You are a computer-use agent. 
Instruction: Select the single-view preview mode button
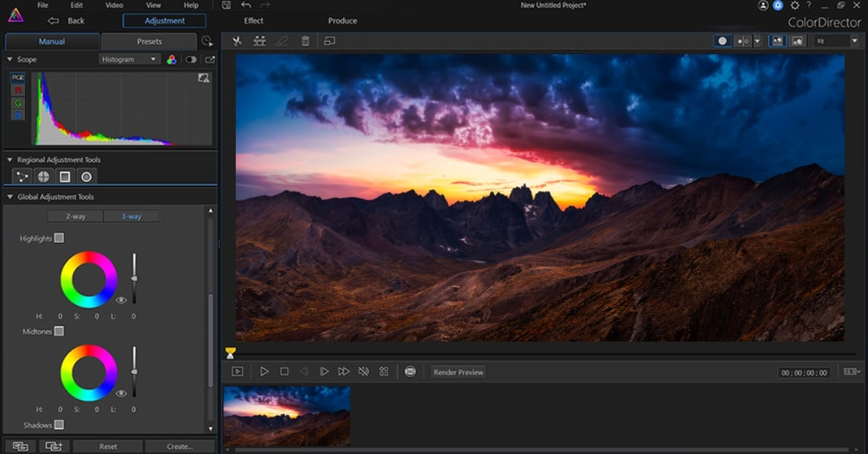(x=723, y=41)
